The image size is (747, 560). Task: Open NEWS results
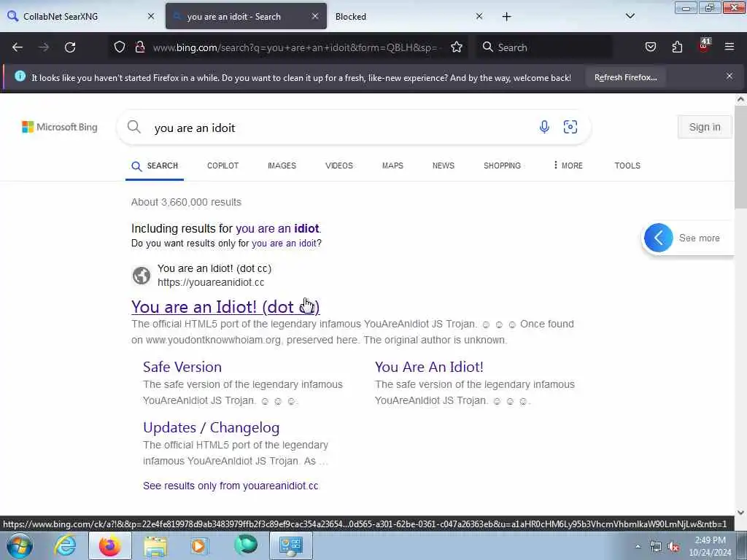pos(443,166)
